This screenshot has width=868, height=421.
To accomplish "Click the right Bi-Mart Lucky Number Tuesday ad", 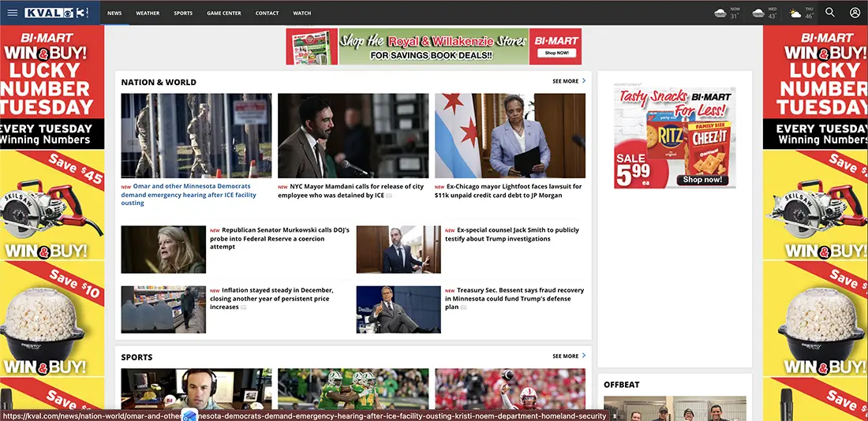I will 815,222.
